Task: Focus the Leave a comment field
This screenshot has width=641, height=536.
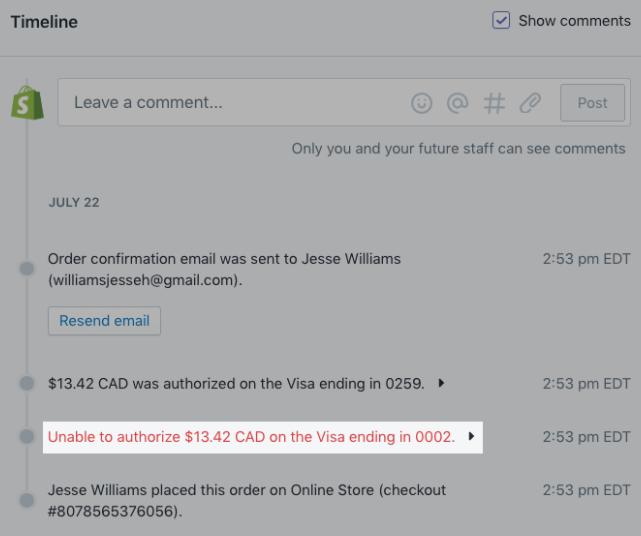Action: (x=233, y=102)
